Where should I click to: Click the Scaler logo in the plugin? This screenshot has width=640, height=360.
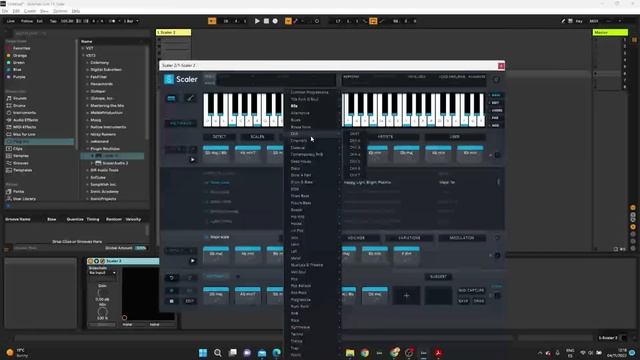pyautogui.click(x=180, y=79)
